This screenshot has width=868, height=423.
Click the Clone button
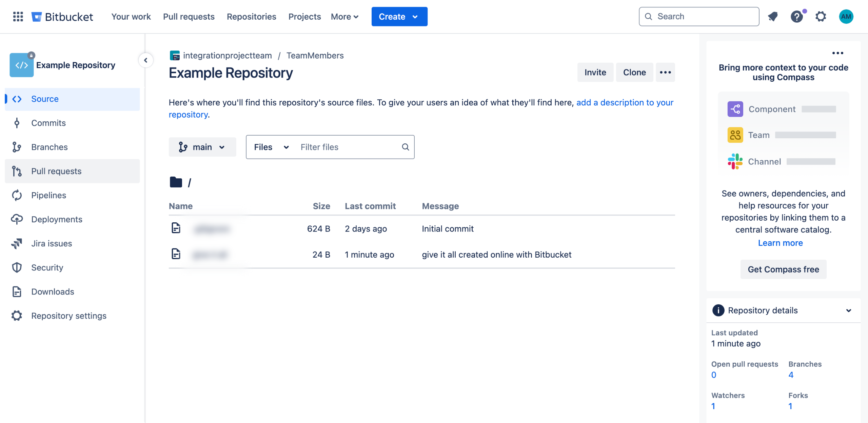(x=634, y=72)
